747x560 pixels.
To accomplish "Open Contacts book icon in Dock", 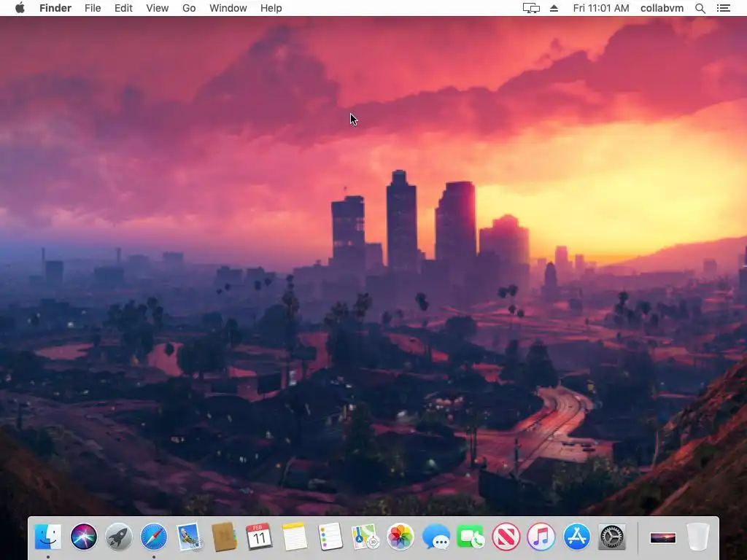I will (x=225, y=537).
